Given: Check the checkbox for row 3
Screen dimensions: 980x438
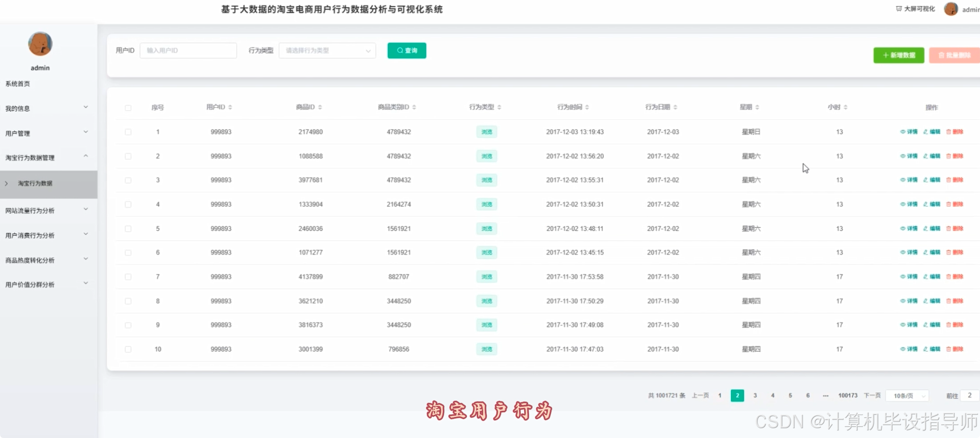Looking at the screenshot, I should pyautogui.click(x=128, y=180).
